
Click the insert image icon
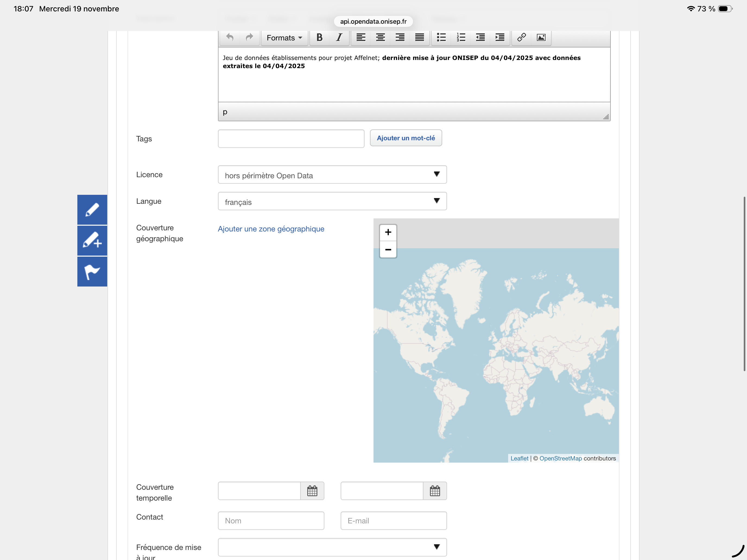point(541,37)
